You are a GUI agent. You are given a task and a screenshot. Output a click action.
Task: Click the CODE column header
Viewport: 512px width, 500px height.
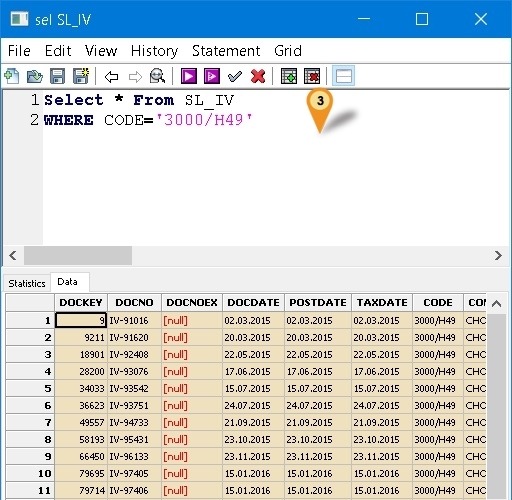pyautogui.click(x=438, y=303)
